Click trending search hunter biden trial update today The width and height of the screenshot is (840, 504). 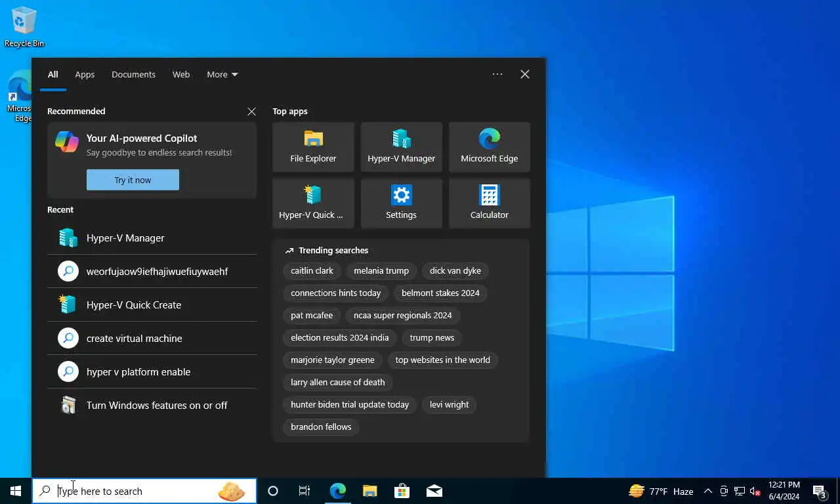[350, 404]
